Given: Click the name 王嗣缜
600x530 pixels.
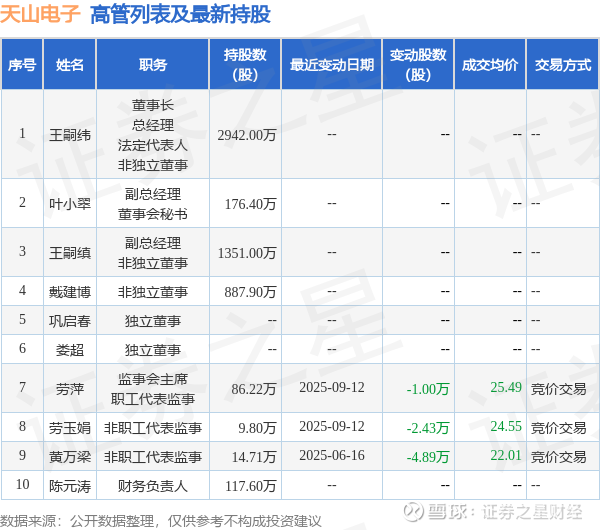Looking at the screenshot, I should (70, 253).
